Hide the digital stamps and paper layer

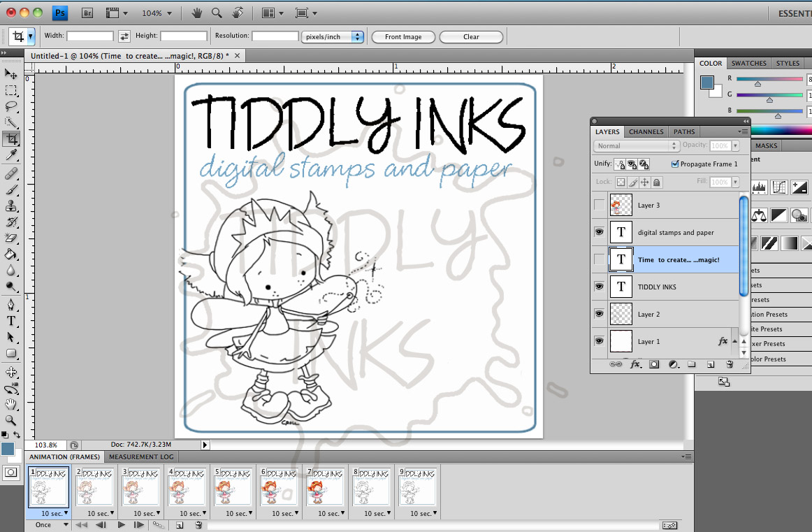tap(599, 232)
